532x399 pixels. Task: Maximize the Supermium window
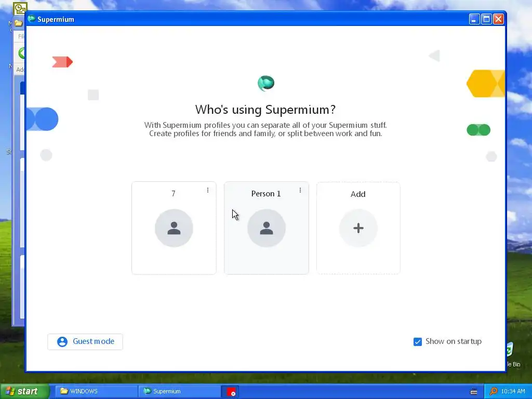click(x=486, y=19)
